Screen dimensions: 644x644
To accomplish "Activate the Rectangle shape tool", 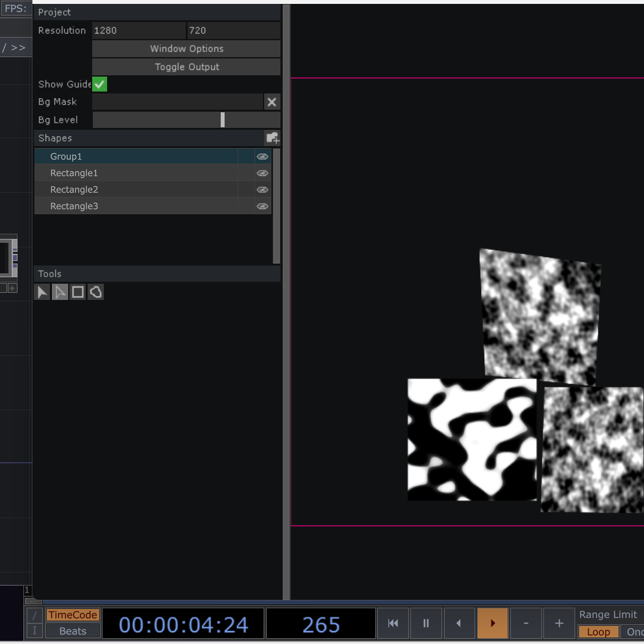I will (77, 291).
